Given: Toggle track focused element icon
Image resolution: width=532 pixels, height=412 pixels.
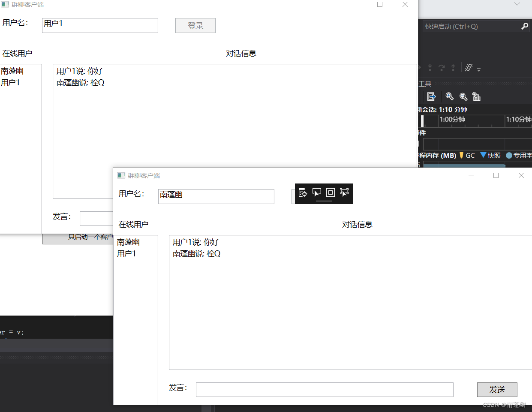Looking at the screenshot, I should (344, 192).
